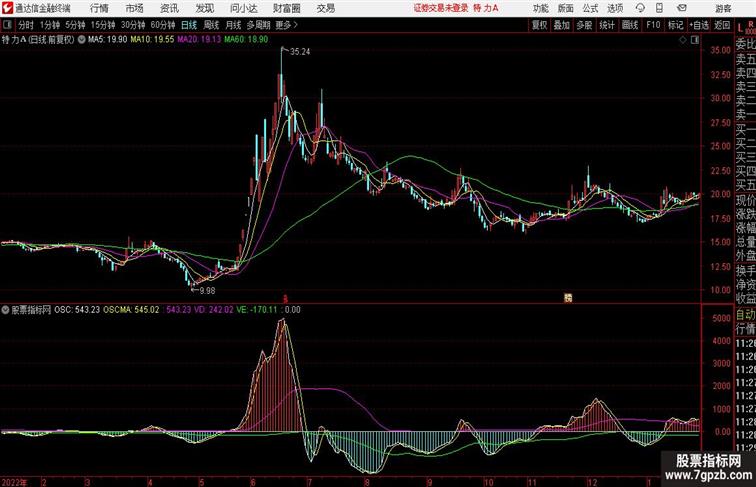Click the VE: -170.11 value
Screen dimensions: 756x487
(x=257, y=310)
